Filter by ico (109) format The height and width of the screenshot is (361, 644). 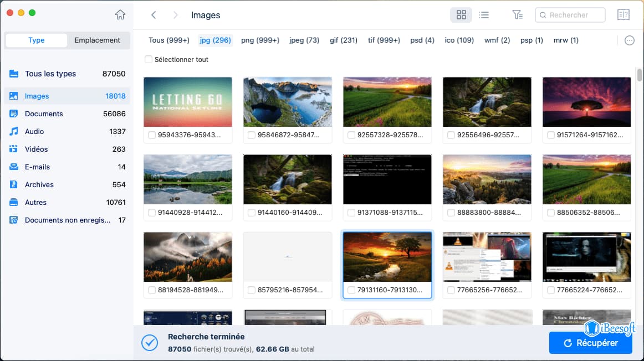(459, 40)
